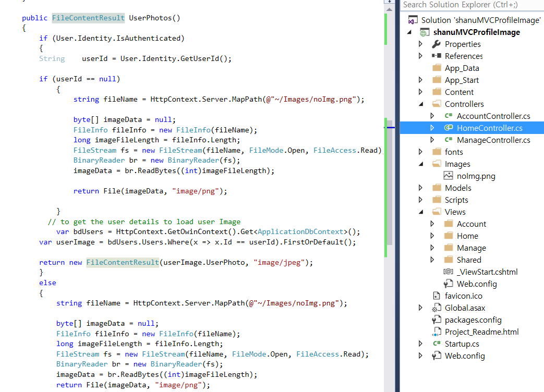The image size is (544, 392).
Task: Click the AccountController.cs C# file icon
Action: coord(448,116)
